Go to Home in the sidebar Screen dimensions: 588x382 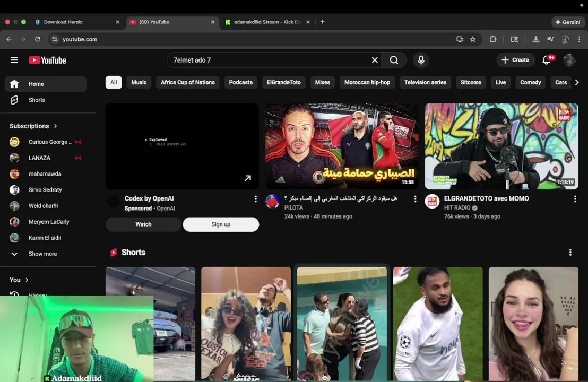coord(46,84)
